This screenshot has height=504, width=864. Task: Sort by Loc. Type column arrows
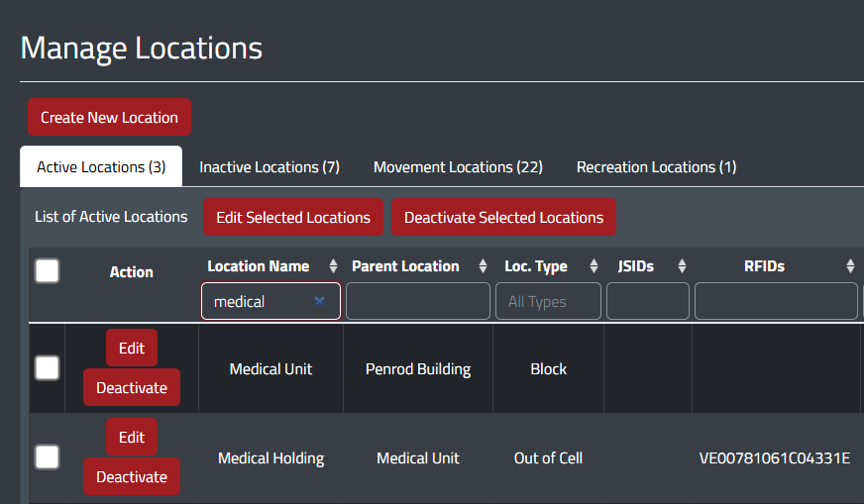coord(594,266)
